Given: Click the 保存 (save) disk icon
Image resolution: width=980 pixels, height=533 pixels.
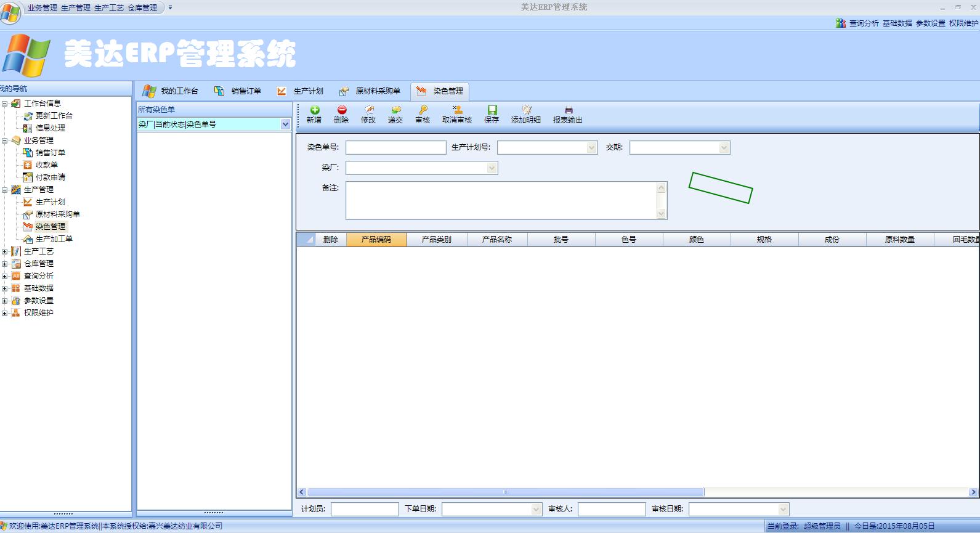Looking at the screenshot, I should [x=492, y=110].
